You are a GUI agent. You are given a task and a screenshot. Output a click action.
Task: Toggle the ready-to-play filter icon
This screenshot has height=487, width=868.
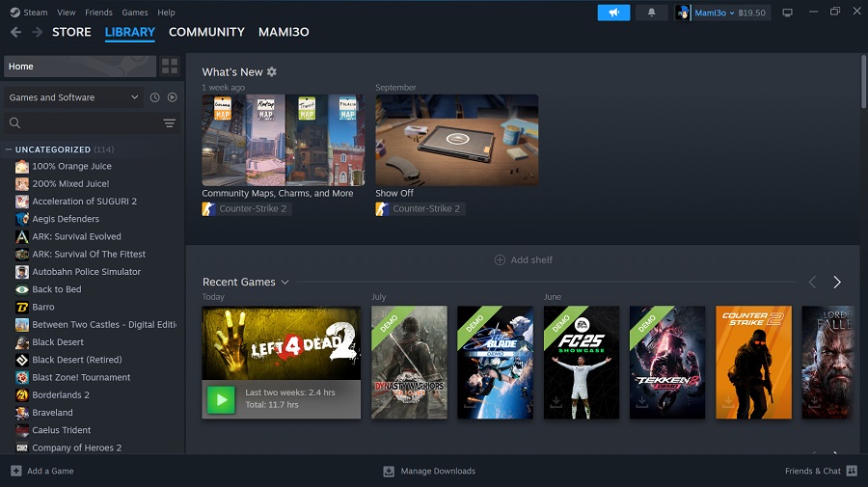point(173,97)
